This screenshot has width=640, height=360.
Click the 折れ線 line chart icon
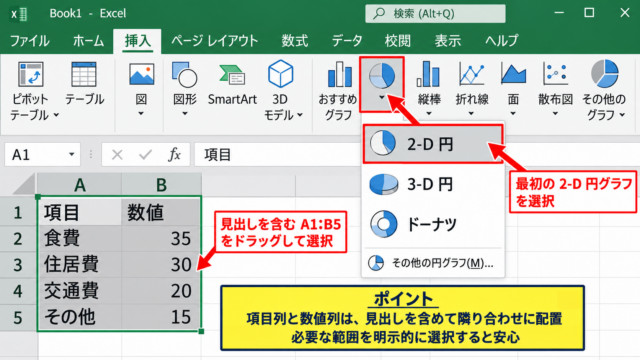coord(471,74)
